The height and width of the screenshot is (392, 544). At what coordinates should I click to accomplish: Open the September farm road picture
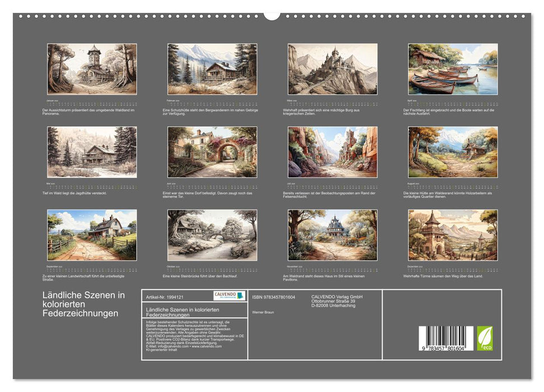point(92,235)
